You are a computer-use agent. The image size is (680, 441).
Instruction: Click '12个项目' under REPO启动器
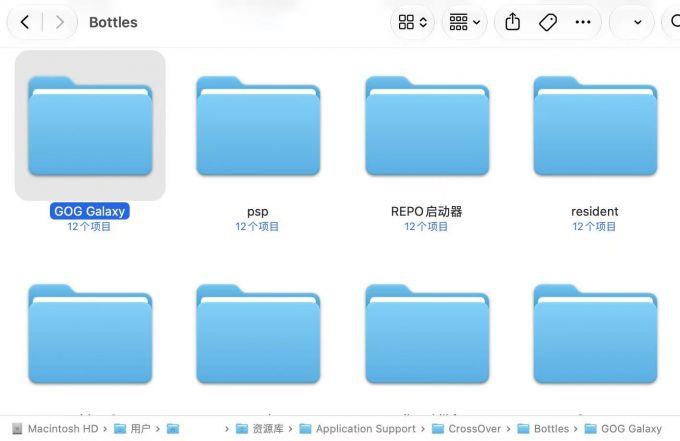[x=426, y=226]
